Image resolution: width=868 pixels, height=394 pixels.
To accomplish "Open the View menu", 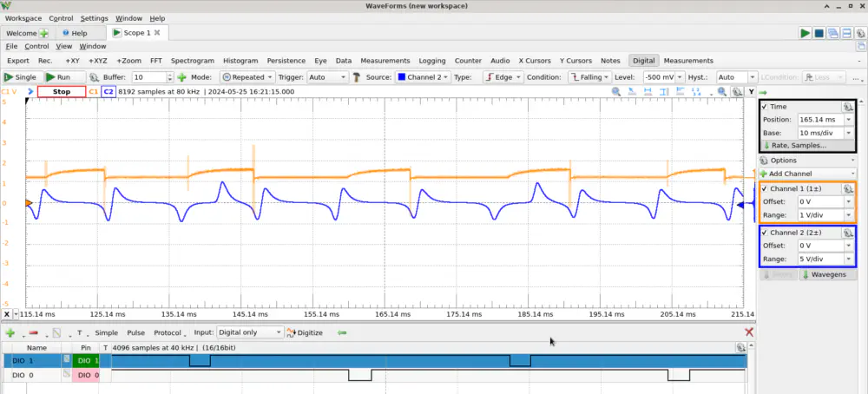I will pos(63,47).
